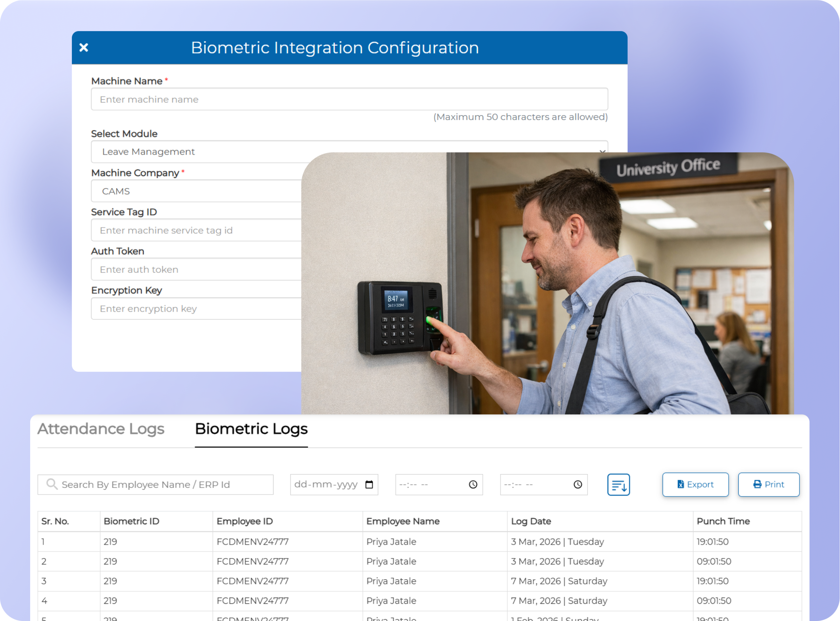840x621 pixels.
Task: Click the Auth Token input
Action: click(196, 269)
